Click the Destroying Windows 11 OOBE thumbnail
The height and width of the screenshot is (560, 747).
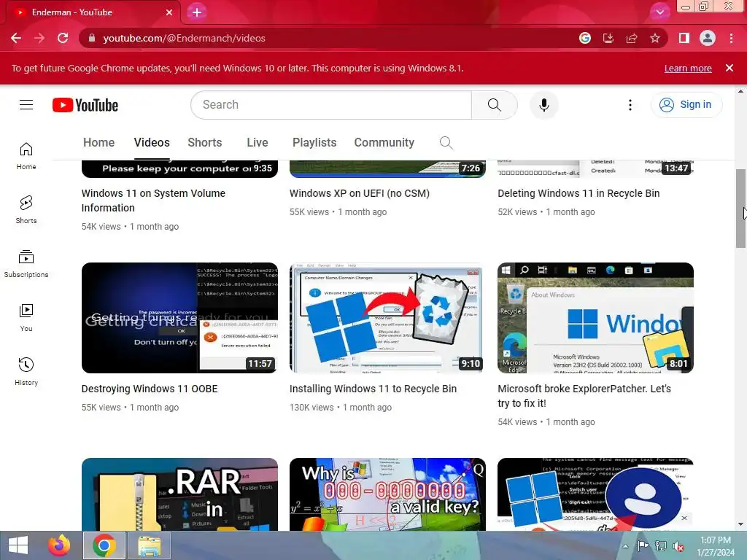179,318
